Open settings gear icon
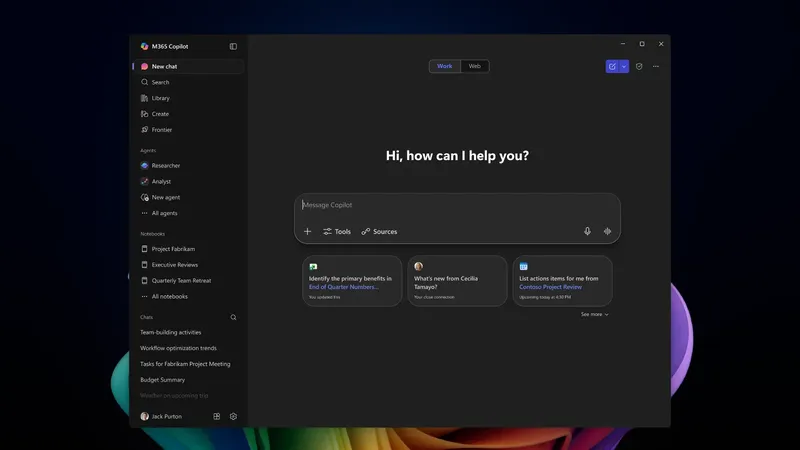Viewport: 800px width, 450px height. point(233,416)
